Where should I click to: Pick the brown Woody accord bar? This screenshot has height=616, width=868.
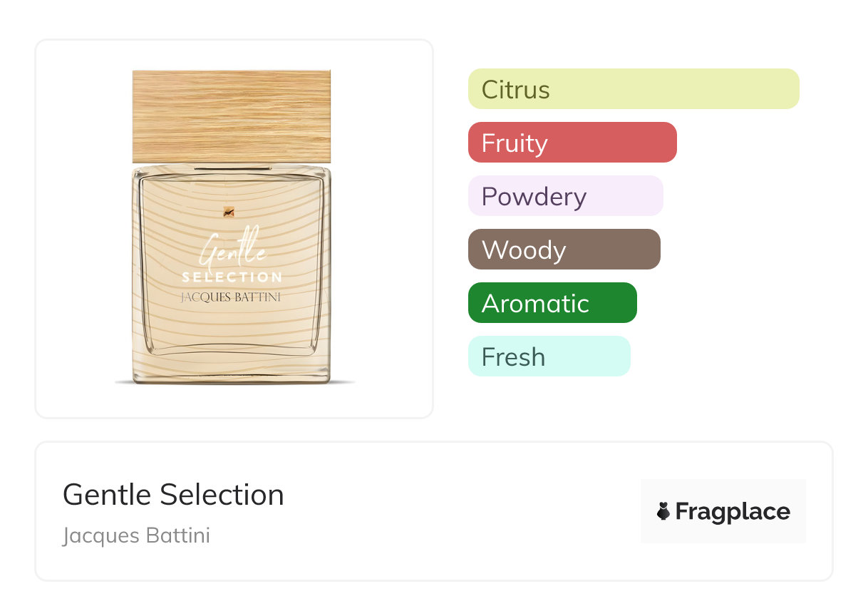564,250
